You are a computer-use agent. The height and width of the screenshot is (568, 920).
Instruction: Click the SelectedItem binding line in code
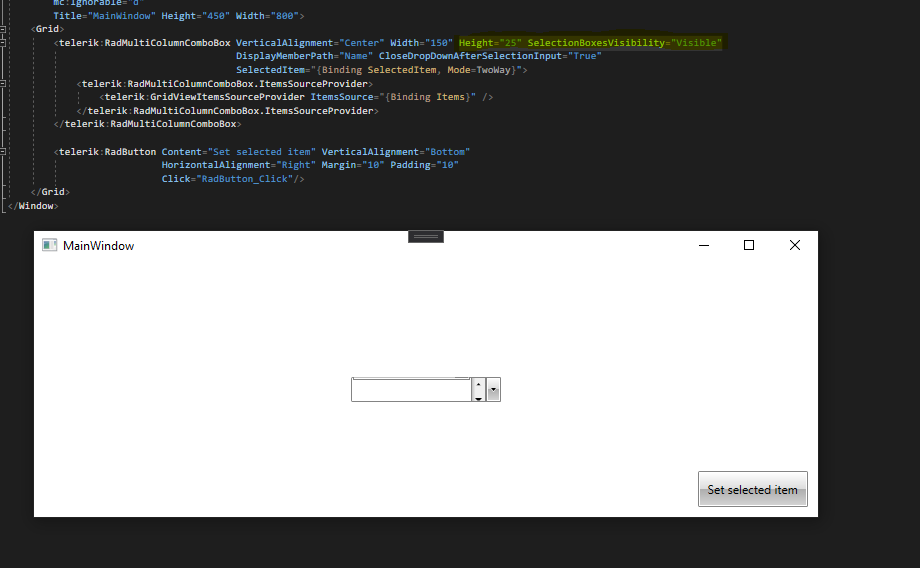pyautogui.click(x=379, y=70)
